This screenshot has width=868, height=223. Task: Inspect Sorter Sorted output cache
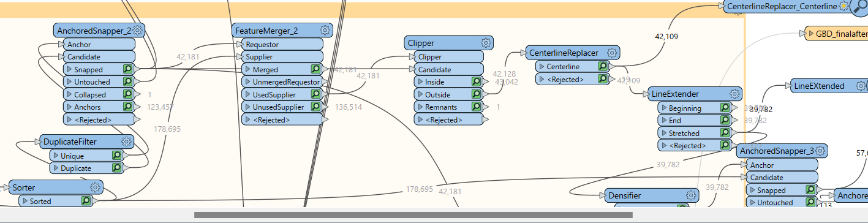coord(86,200)
